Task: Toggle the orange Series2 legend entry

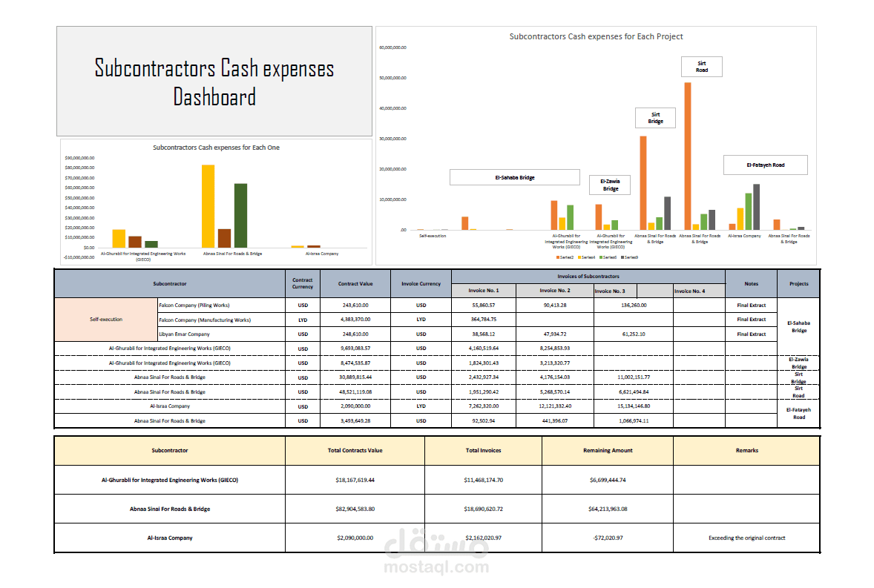Action: pos(566,257)
